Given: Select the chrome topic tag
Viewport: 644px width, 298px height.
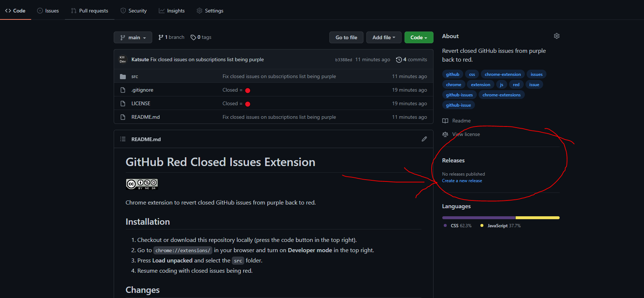Looking at the screenshot, I should [454, 85].
